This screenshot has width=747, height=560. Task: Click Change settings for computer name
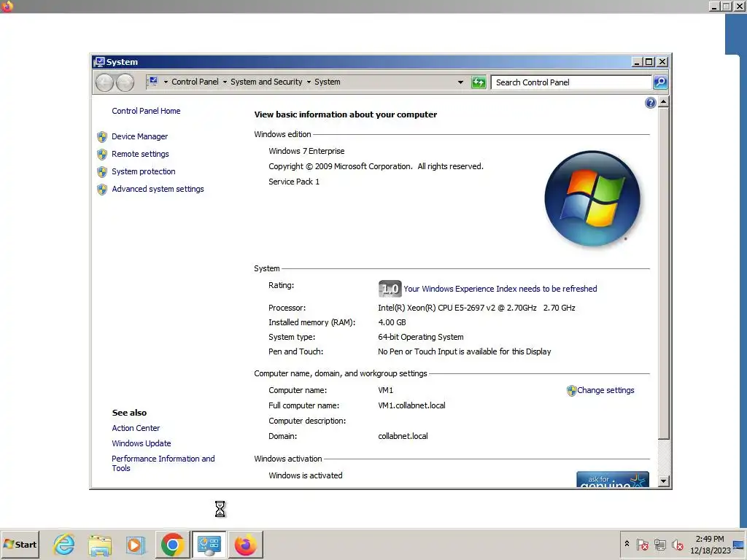click(x=605, y=391)
